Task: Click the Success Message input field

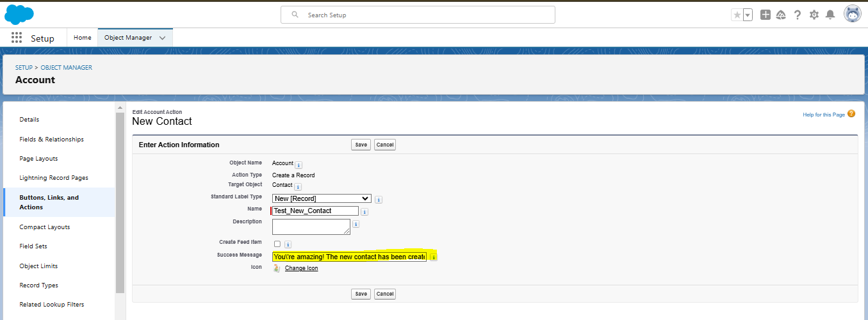Action: 349,257
